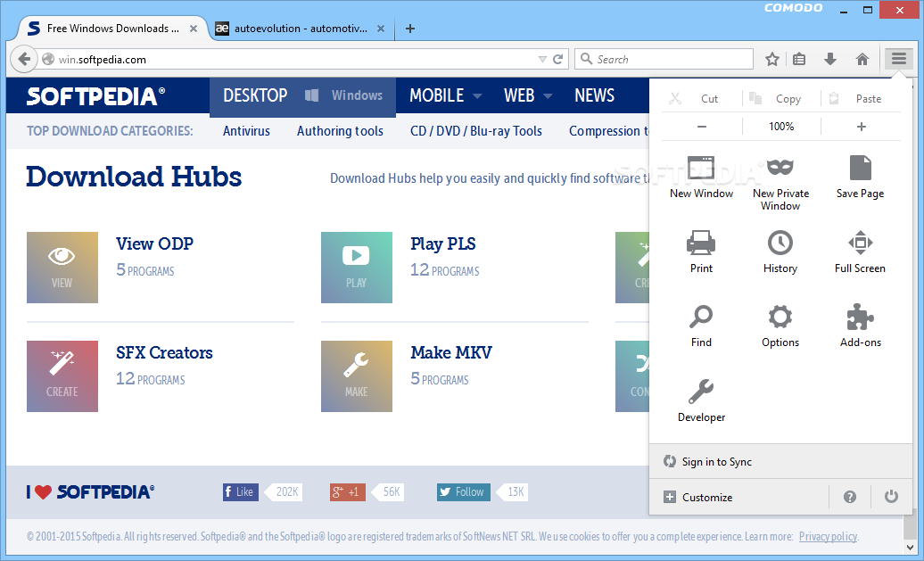The width and height of the screenshot is (924, 561).
Task: Click the address bar URL field
Action: [x=294, y=59]
